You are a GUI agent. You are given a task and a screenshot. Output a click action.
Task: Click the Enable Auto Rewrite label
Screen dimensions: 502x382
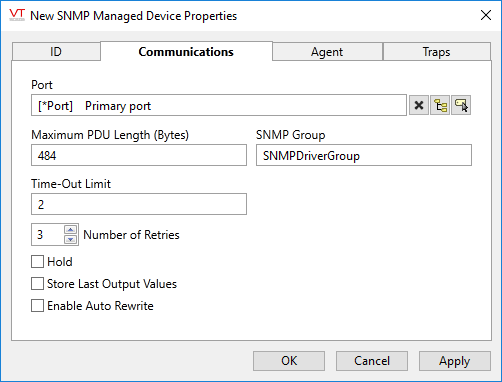pyautogui.click(x=100, y=306)
